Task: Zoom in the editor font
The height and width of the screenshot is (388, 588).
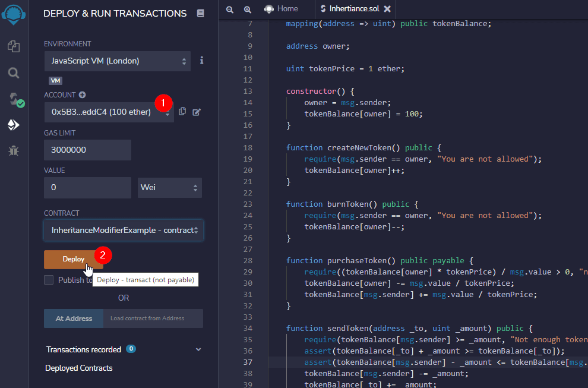Action: 248,10
